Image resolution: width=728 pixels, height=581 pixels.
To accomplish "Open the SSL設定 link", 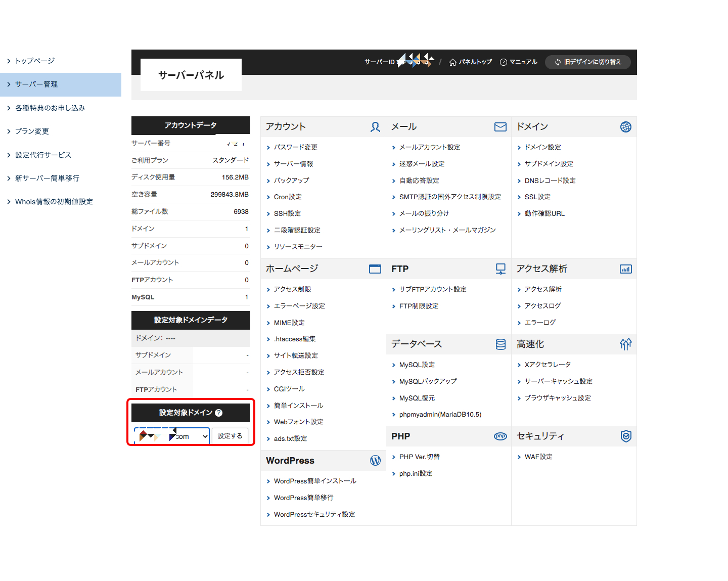I will tap(537, 197).
